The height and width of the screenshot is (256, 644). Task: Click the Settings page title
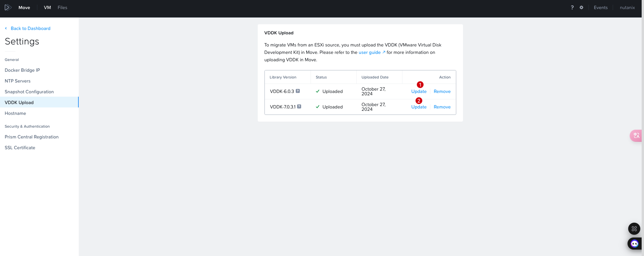pos(22,41)
